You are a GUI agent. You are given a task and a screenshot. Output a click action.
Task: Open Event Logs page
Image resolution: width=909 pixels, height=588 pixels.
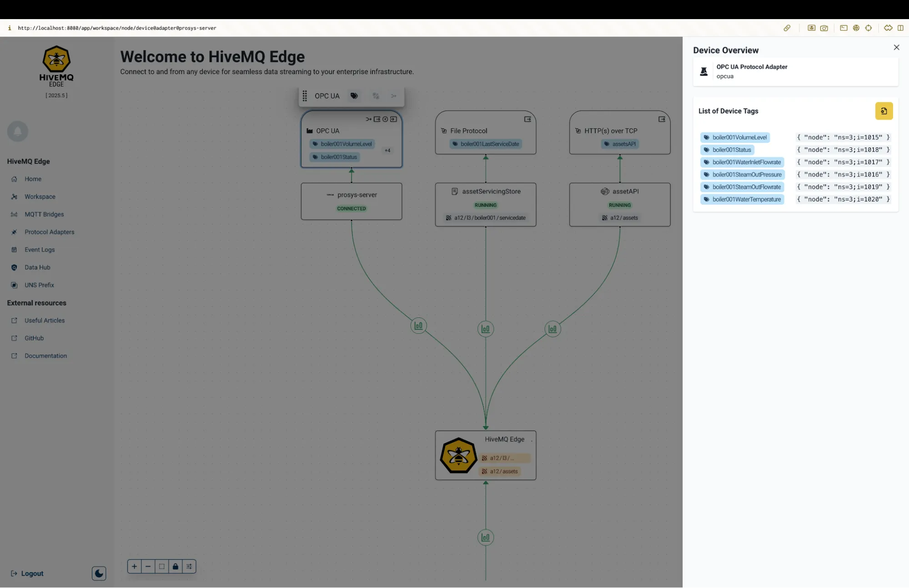tap(40, 250)
